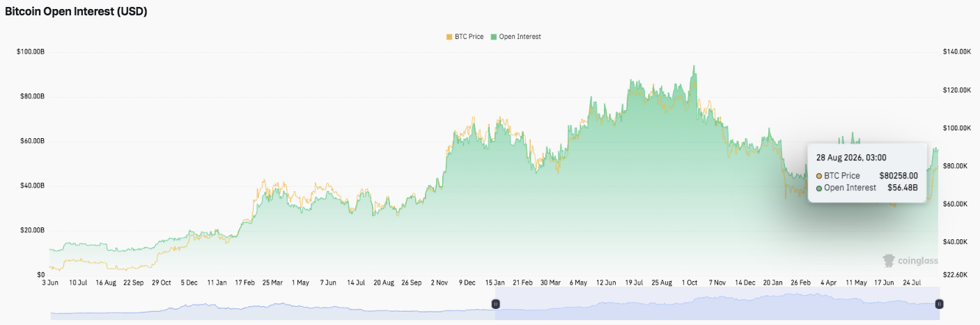980x325 pixels.
Task: Click the green dot beside Open Interest in tooltip
Action: [x=819, y=188]
